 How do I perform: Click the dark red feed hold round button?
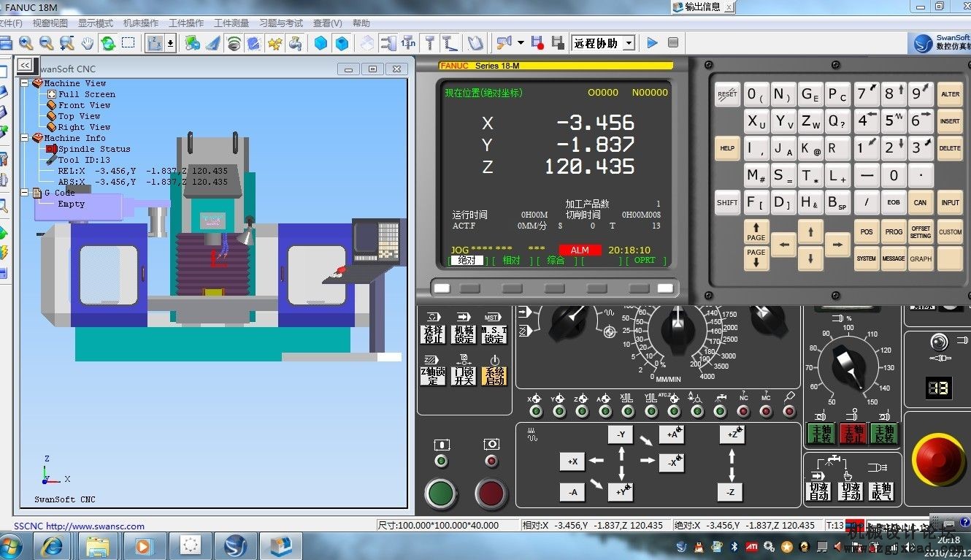tap(491, 494)
